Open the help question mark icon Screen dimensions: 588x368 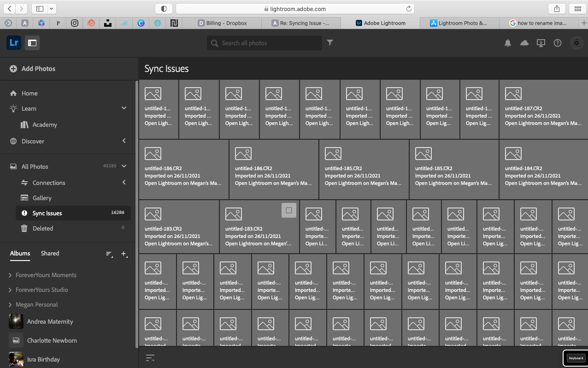pyautogui.click(x=558, y=43)
